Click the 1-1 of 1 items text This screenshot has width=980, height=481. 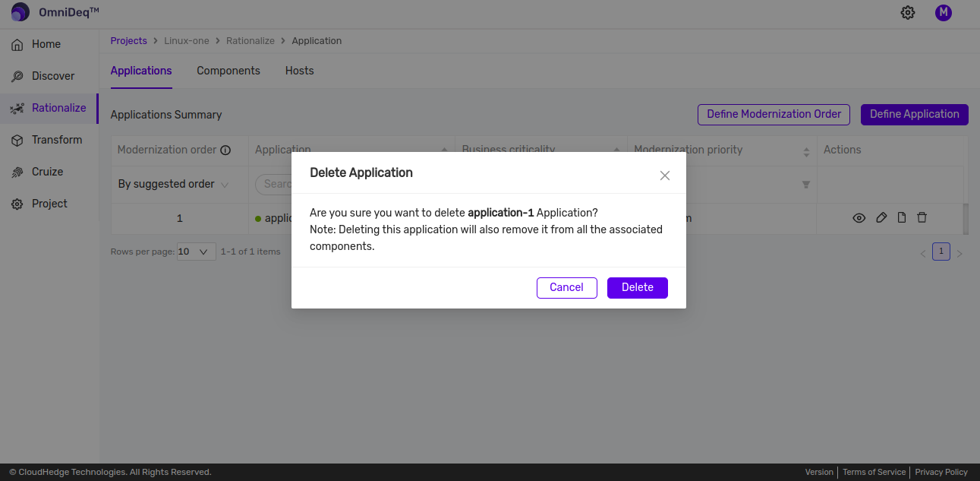coord(251,252)
